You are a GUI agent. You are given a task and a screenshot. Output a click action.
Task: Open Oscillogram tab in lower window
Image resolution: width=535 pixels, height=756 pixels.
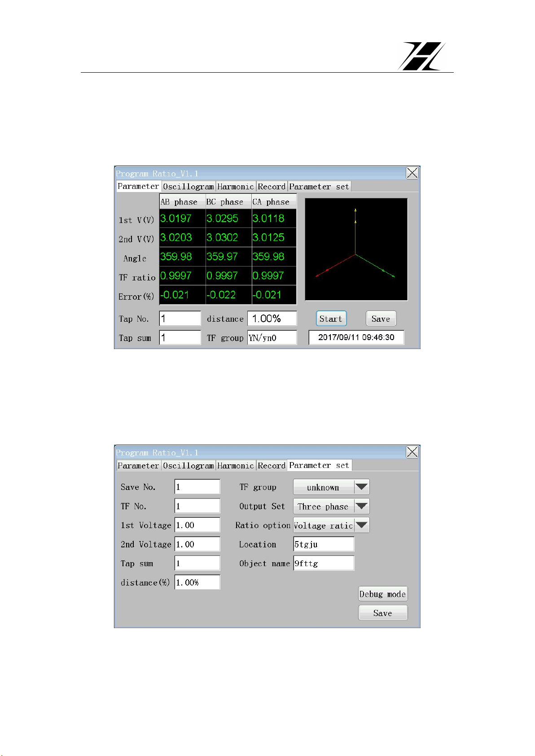[x=188, y=466]
